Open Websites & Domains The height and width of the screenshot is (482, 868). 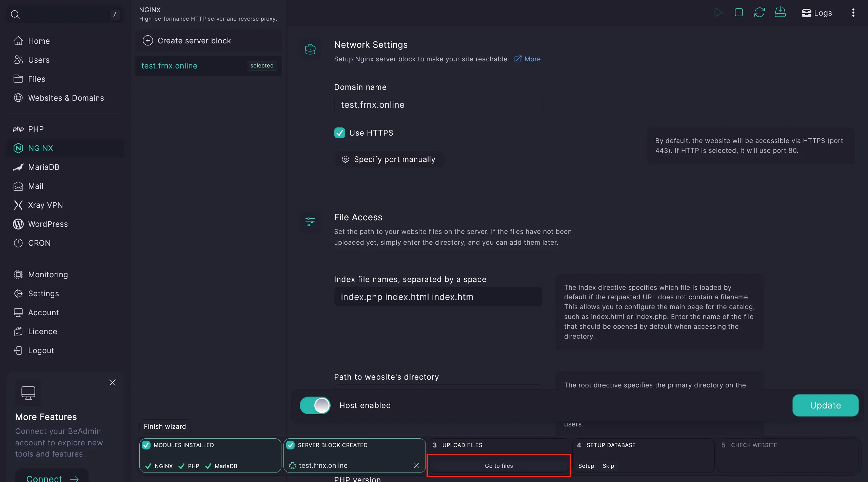[66, 98]
